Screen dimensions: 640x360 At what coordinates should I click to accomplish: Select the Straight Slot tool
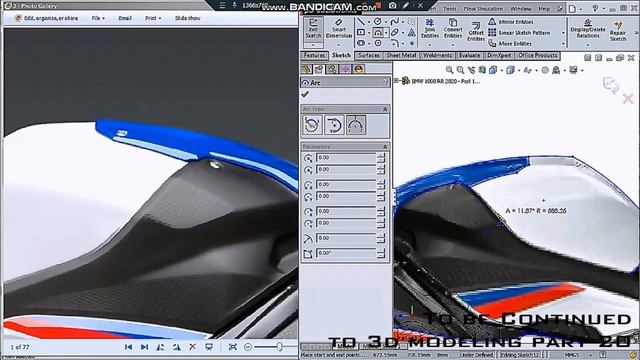[361, 43]
